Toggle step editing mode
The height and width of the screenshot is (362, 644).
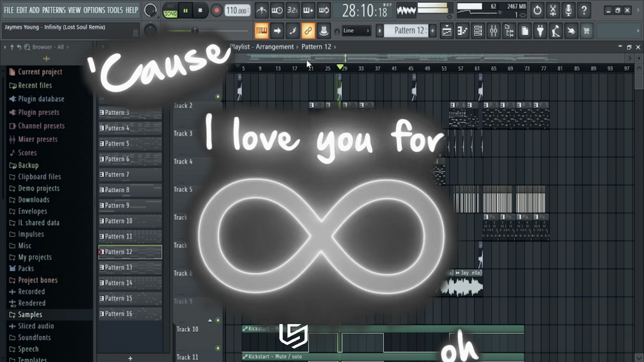point(292,30)
